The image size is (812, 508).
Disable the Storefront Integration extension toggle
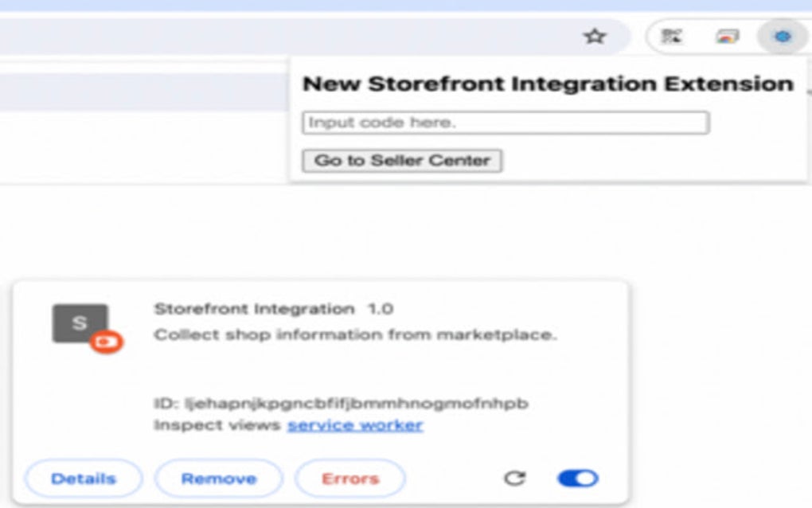pos(580,479)
